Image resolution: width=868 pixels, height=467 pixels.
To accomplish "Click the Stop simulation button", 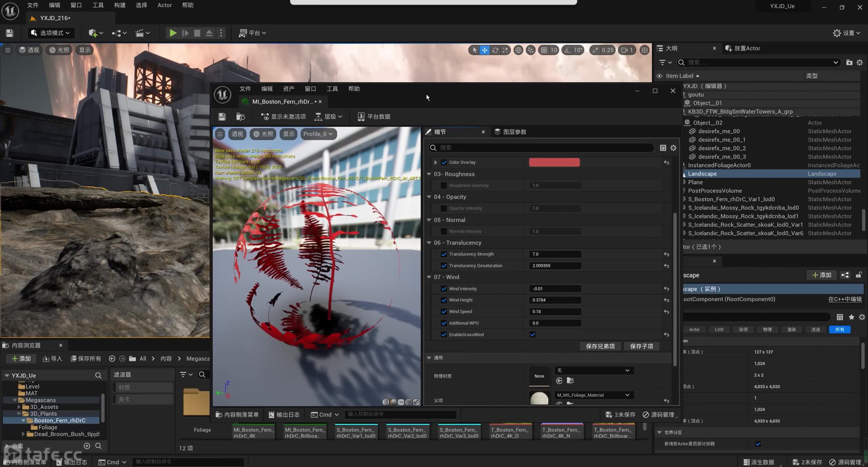I will (197, 33).
